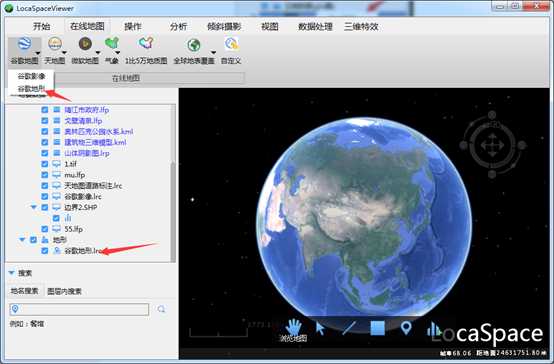Switch to the 开始 ribbon tab
Viewport: 554px width, 364px height.
(42, 27)
